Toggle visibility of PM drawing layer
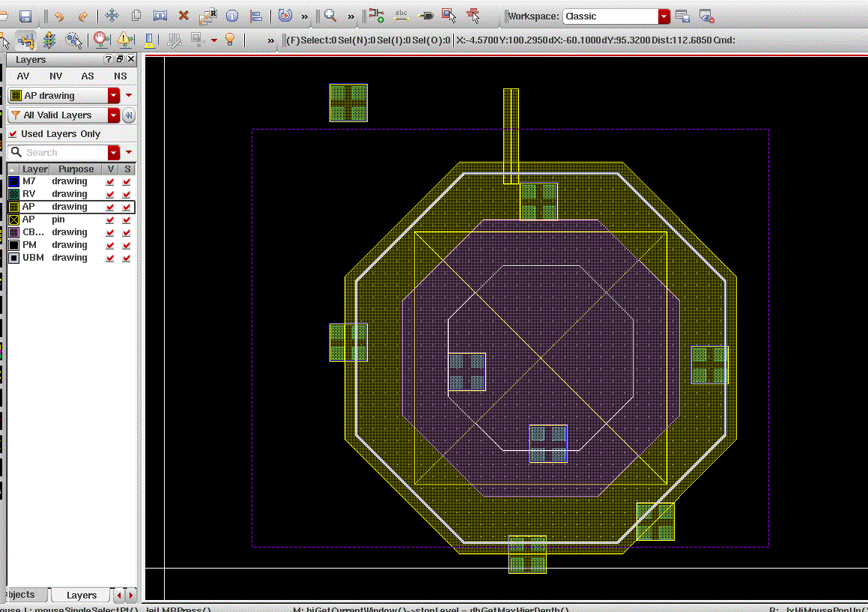 [x=110, y=246]
